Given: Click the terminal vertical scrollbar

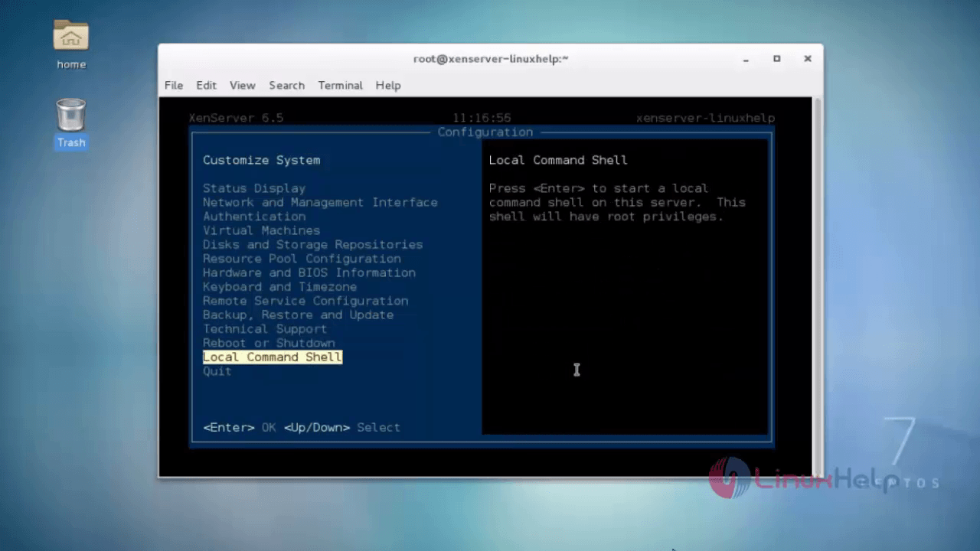Looking at the screenshot, I should click(816, 286).
